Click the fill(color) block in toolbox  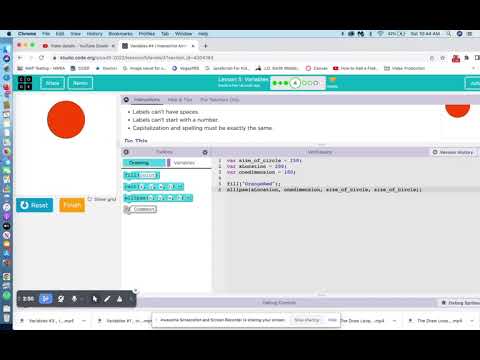click(142, 175)
